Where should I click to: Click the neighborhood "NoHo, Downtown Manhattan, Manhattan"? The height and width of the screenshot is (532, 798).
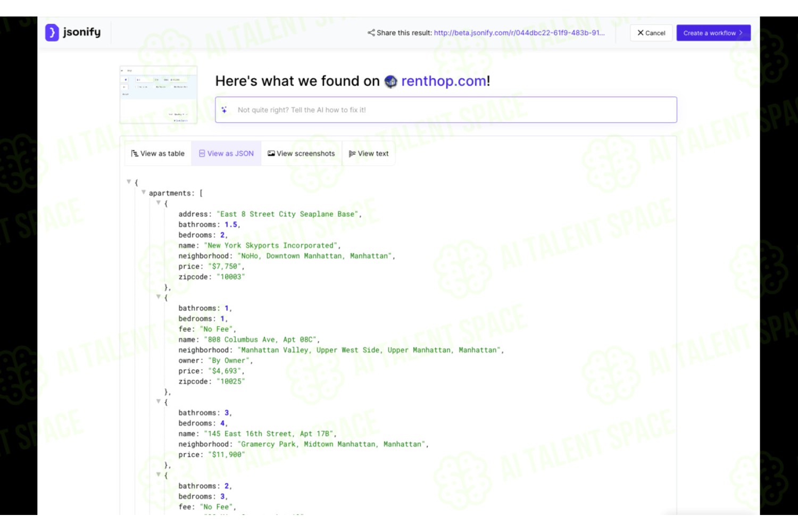[x=315, y=256]
